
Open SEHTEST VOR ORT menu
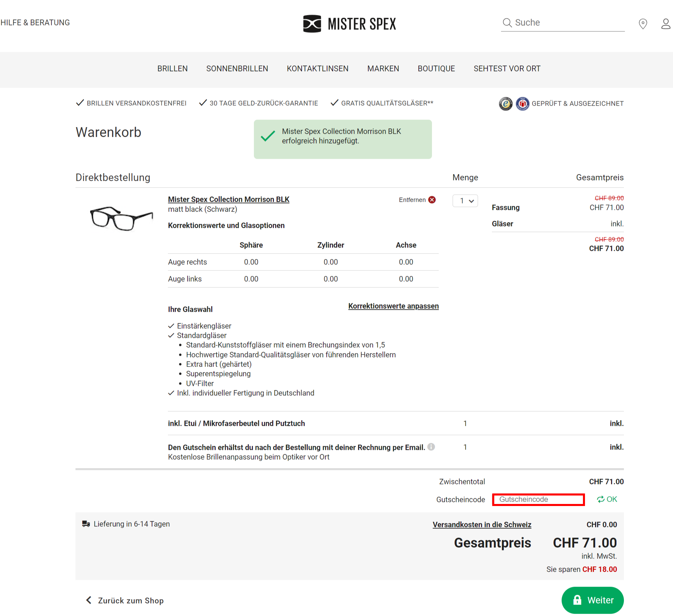pyautogui.click(x=507, y=69)
